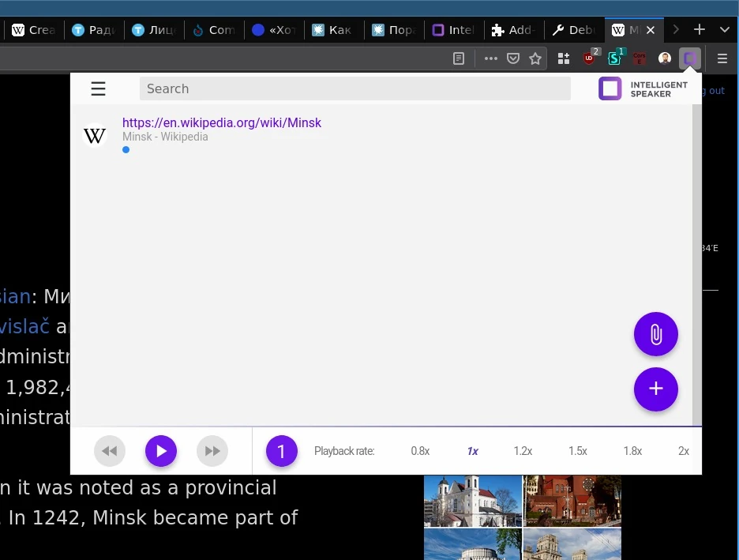The height and width of the screenshot is (560, 739).
Task: Bookmark this page with the star icon
Action: click(535, 58)
